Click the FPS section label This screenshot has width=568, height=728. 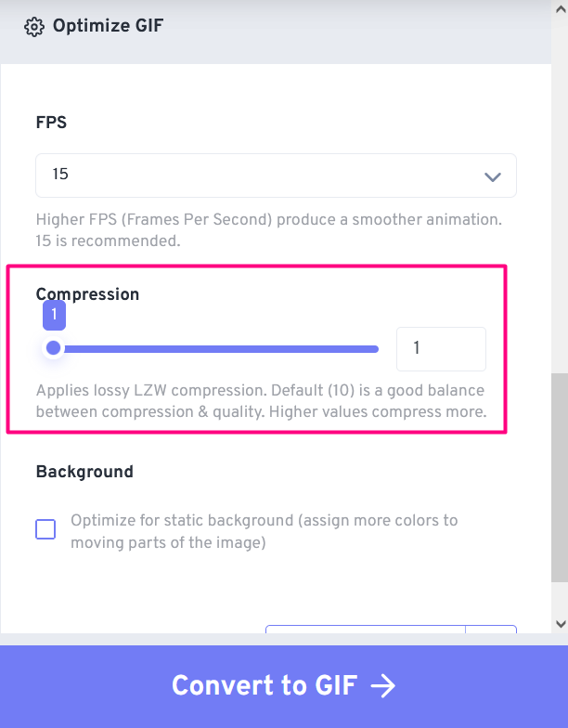tap(51, 123)
